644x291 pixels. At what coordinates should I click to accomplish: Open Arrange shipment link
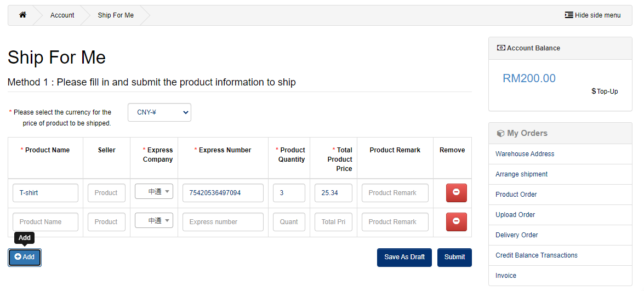521,174
